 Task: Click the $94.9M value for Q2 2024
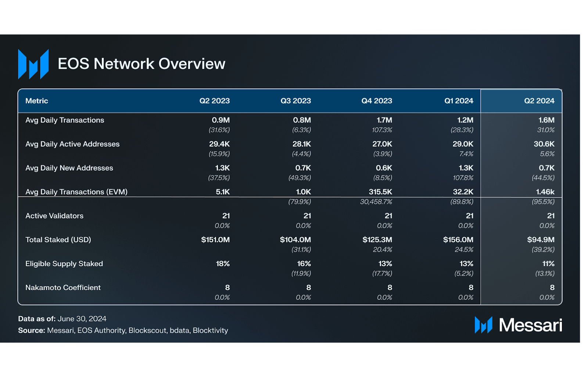tap(541, 240)
